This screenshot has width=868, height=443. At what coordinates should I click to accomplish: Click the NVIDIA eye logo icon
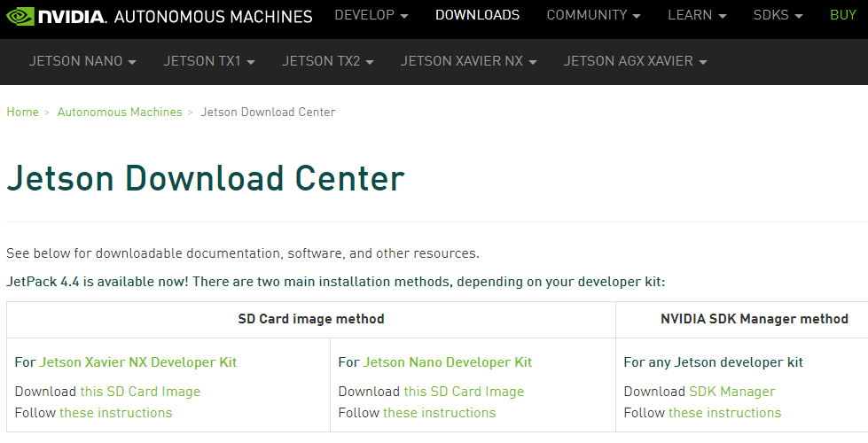tap(20, 16)
